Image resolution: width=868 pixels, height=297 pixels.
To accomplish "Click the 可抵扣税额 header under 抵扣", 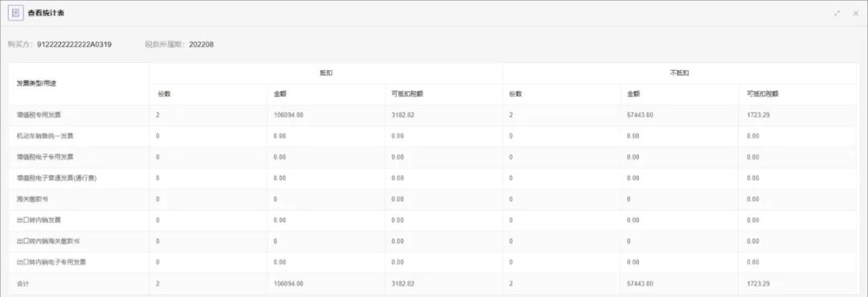I will tap(407, 94).
